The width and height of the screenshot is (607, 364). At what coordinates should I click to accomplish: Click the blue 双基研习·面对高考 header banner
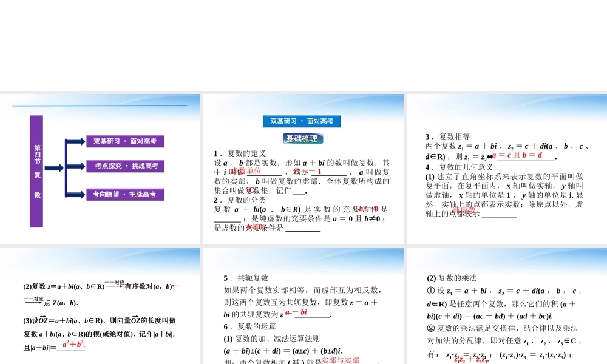pos(302,121)
